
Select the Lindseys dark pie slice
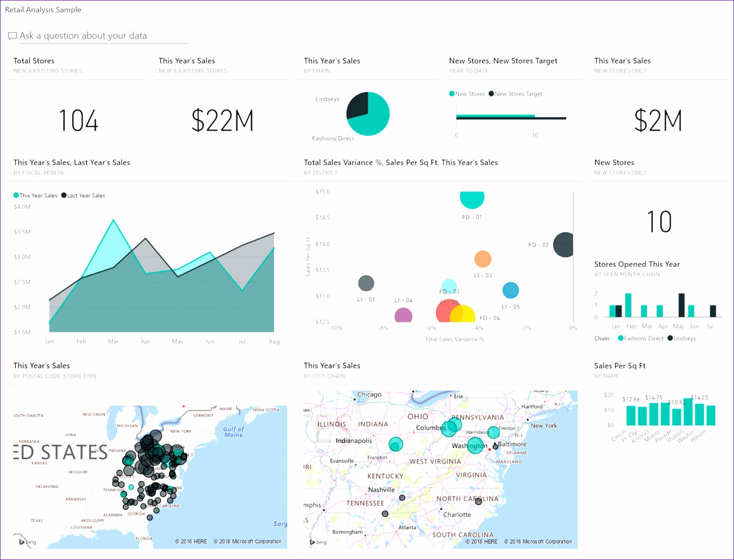tap(358, 104)
